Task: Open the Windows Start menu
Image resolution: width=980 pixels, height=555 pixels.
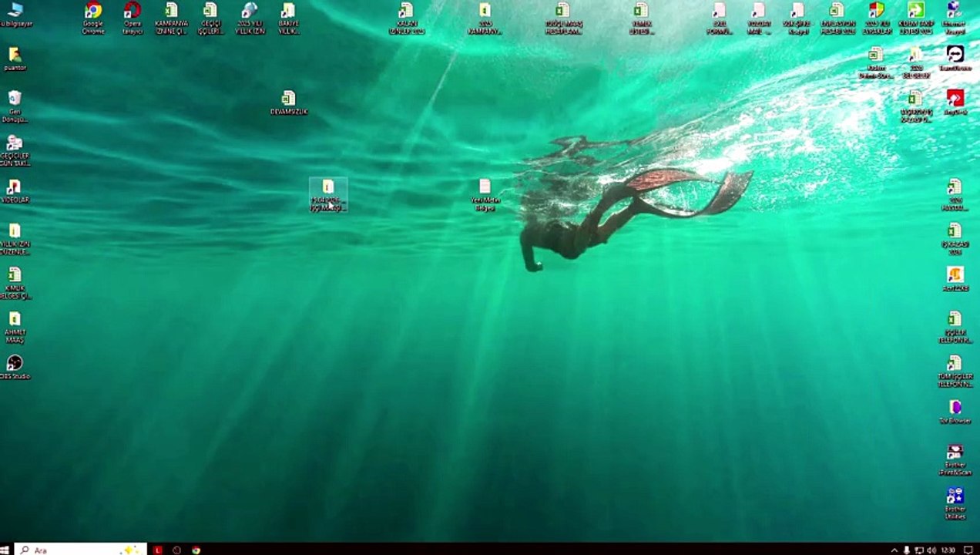Action: (x=5, y=550)
